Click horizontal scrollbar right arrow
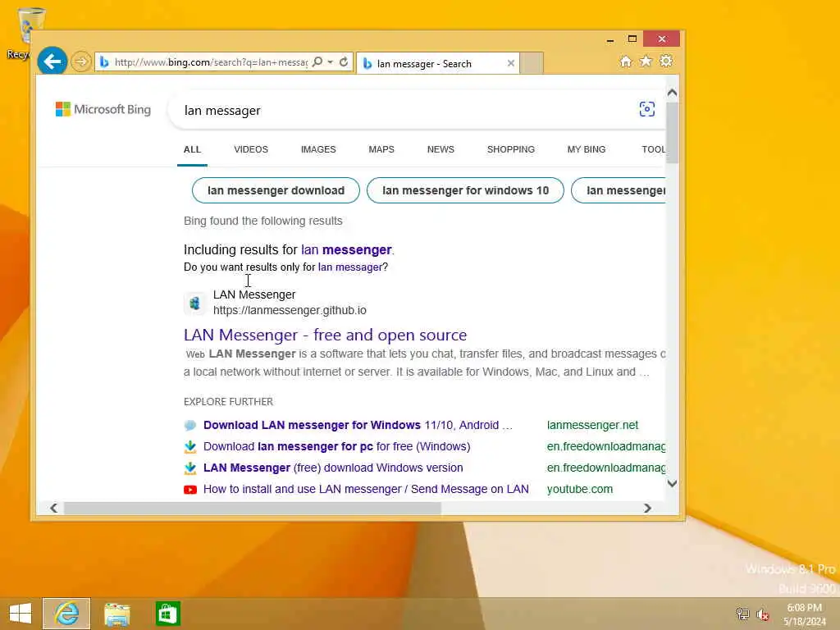This screenshot has width=840, height=630. (647, 508)
